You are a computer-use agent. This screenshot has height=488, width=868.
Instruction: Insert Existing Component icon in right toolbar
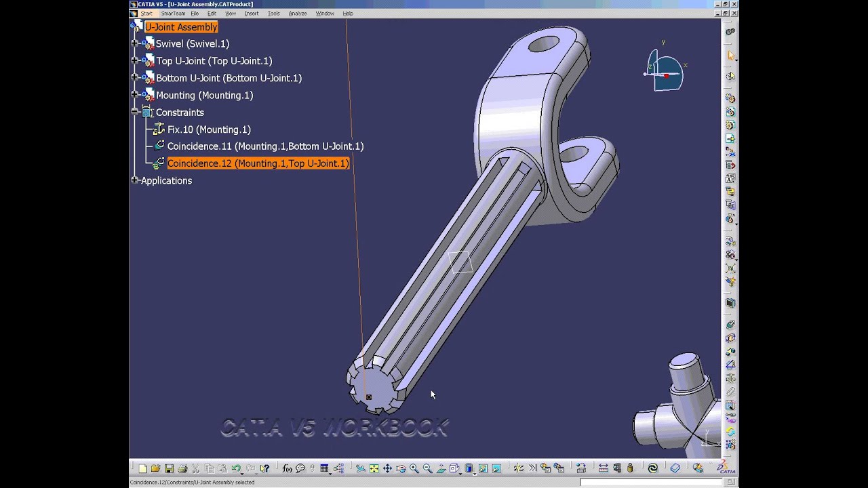730,138
